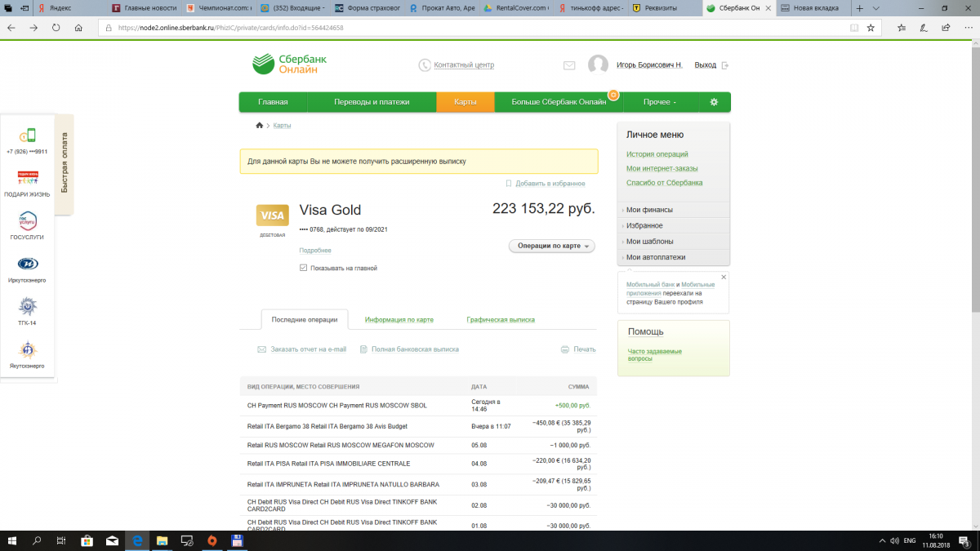
Task: Click Карты breadcrumb link
Action: click(x=282, y=126)
